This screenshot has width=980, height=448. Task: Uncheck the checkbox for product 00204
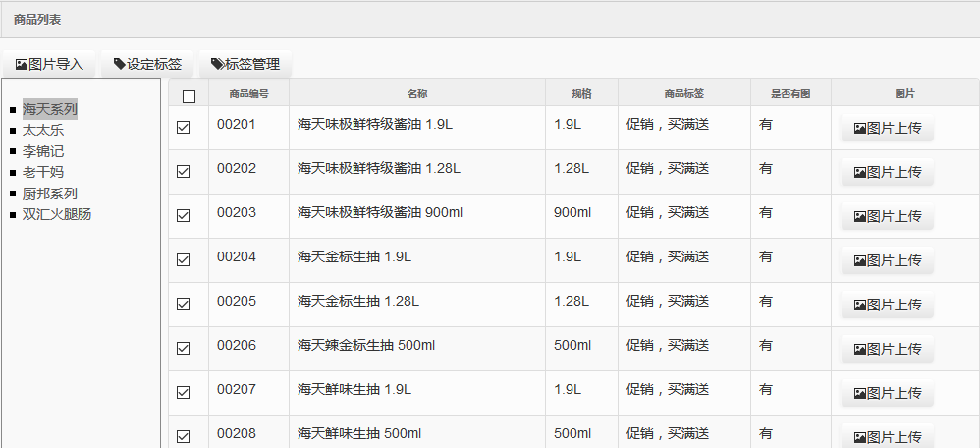tap(183, 259)
